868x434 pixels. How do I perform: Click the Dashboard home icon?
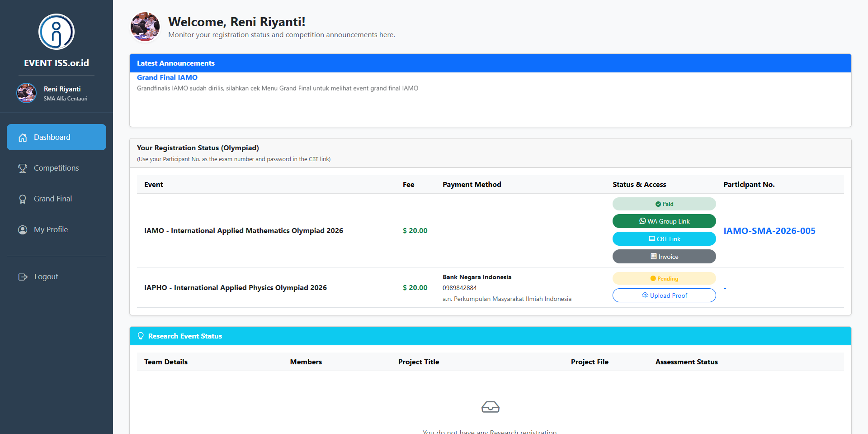[23, 138]
